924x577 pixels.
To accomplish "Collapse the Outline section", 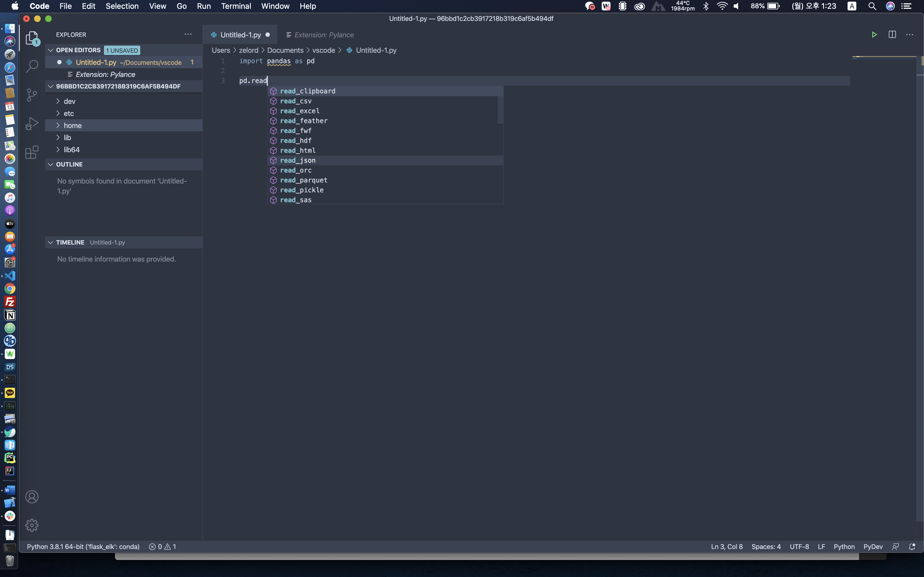I will [x=50, y=164].
